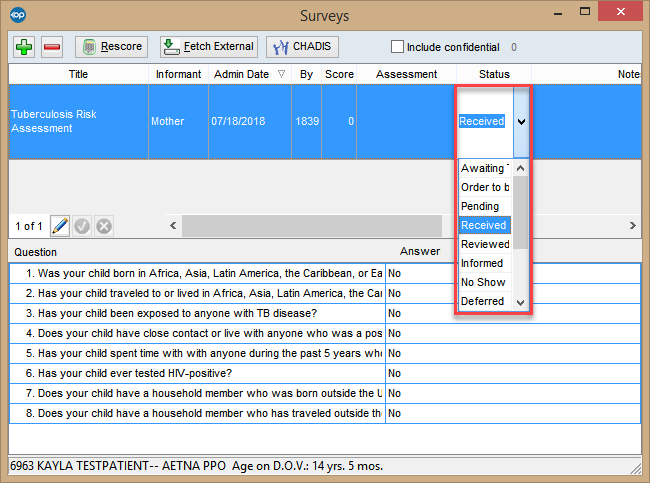Viewport: 650px width, 483px height.
Task: Click the No answer for question 8
Action: tap(394, 413)
